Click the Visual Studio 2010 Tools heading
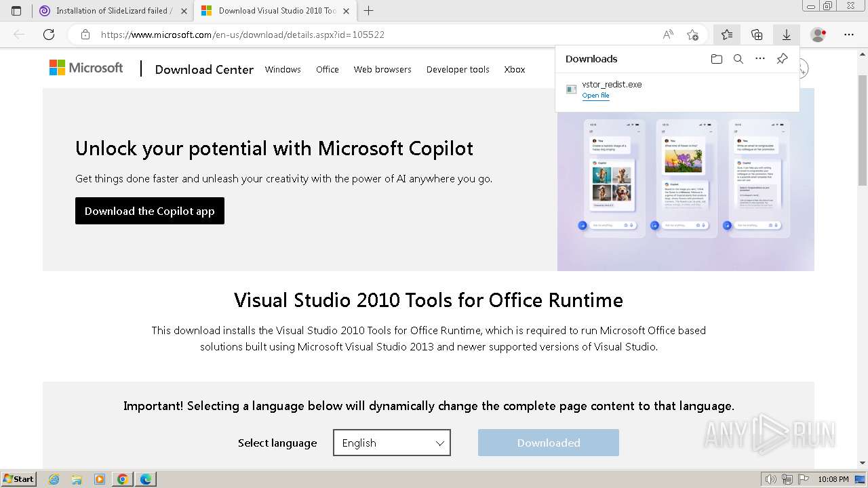The height and width of the screenshot is (488, 868). [x=429, y=300]
